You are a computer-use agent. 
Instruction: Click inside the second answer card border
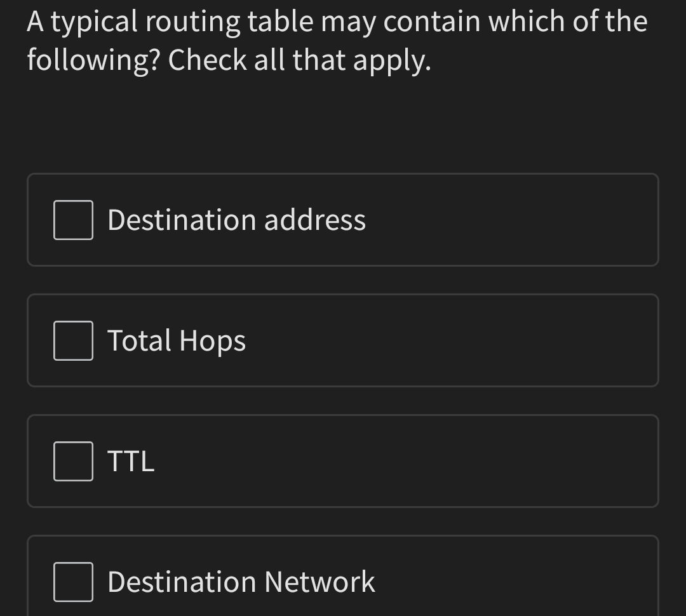pos(343,340)
